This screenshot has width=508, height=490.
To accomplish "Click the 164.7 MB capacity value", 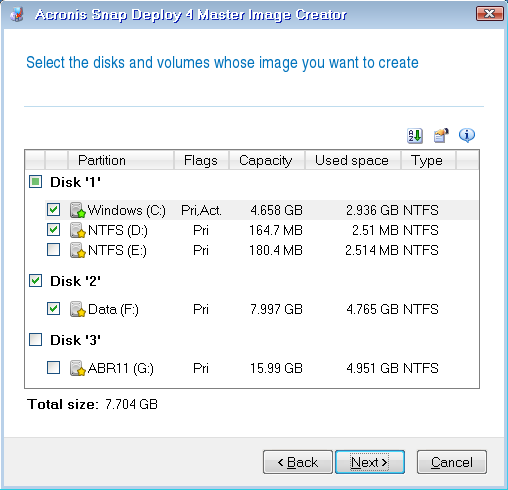I will [x=276, y=230].
